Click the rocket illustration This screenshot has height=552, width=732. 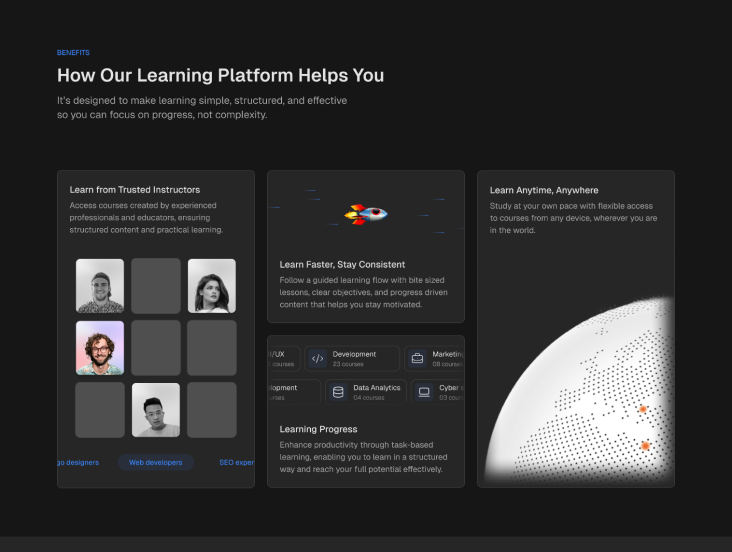(x=366, y=213)
